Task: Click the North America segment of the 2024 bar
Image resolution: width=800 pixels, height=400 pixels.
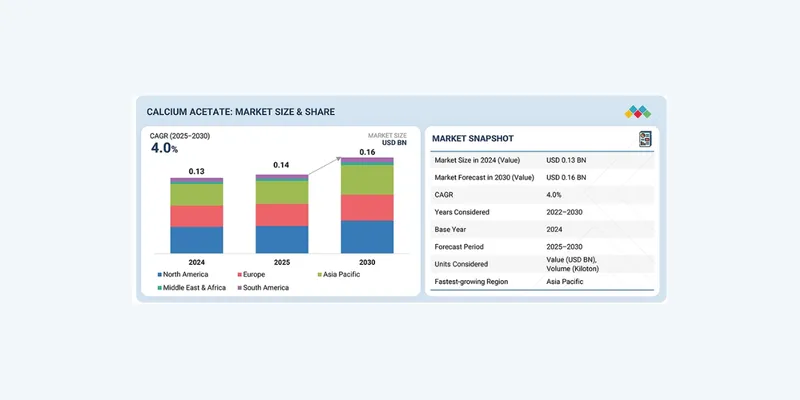Action: tap(196, 240)
